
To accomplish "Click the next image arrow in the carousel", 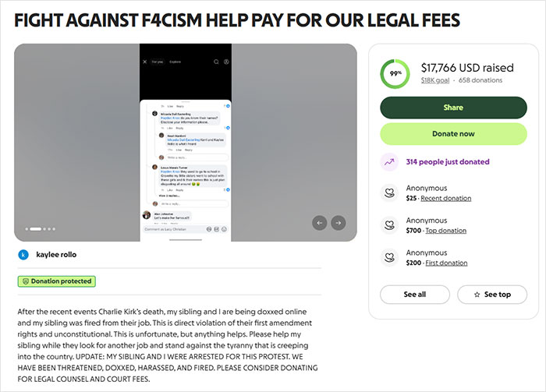I will pyautogui.click(x=338, y=223).
